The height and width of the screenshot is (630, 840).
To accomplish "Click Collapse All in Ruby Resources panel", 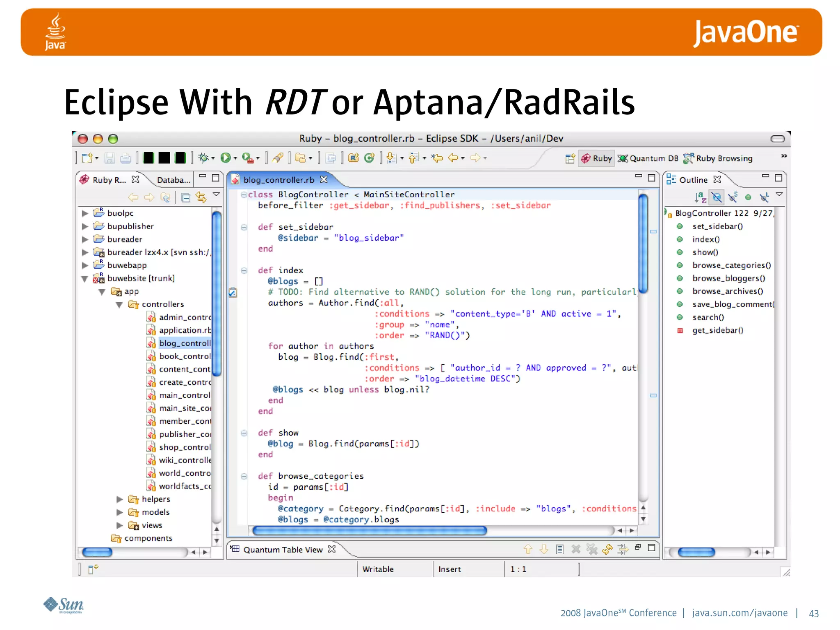I will [x=186, y=198].
